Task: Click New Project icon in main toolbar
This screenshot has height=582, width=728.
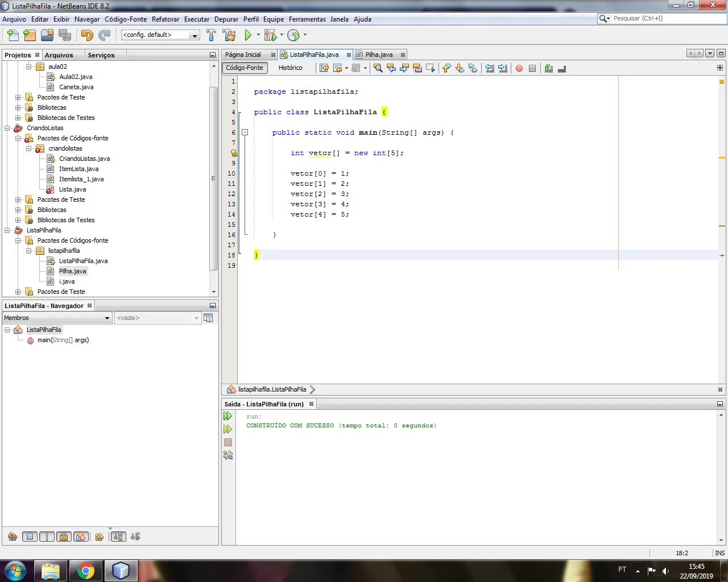Action: [30, 35]
